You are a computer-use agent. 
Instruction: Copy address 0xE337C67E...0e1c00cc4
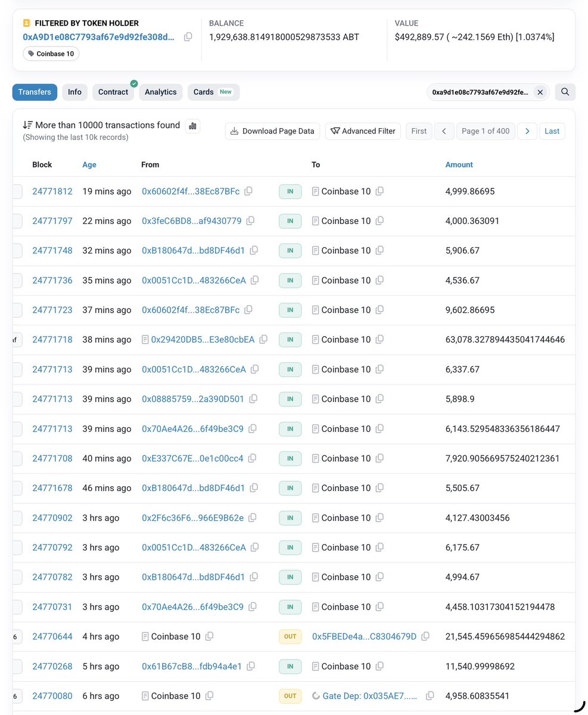click(x=253, y=458)
